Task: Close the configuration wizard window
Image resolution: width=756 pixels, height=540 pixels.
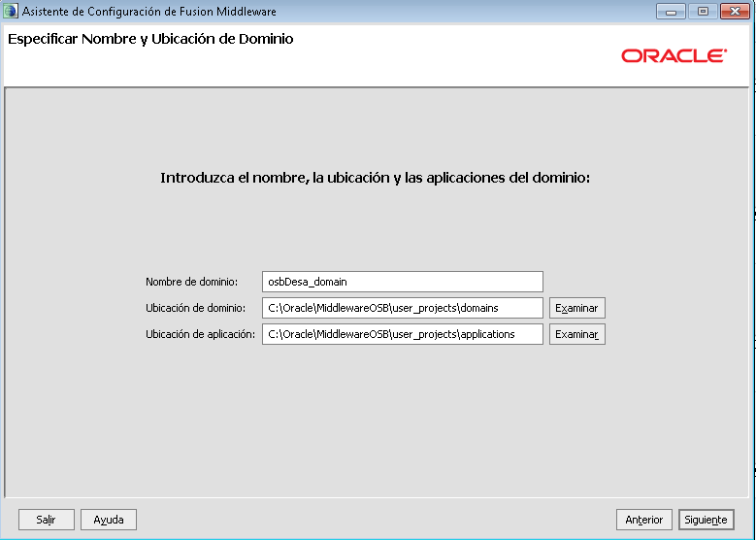Action: 735,11
